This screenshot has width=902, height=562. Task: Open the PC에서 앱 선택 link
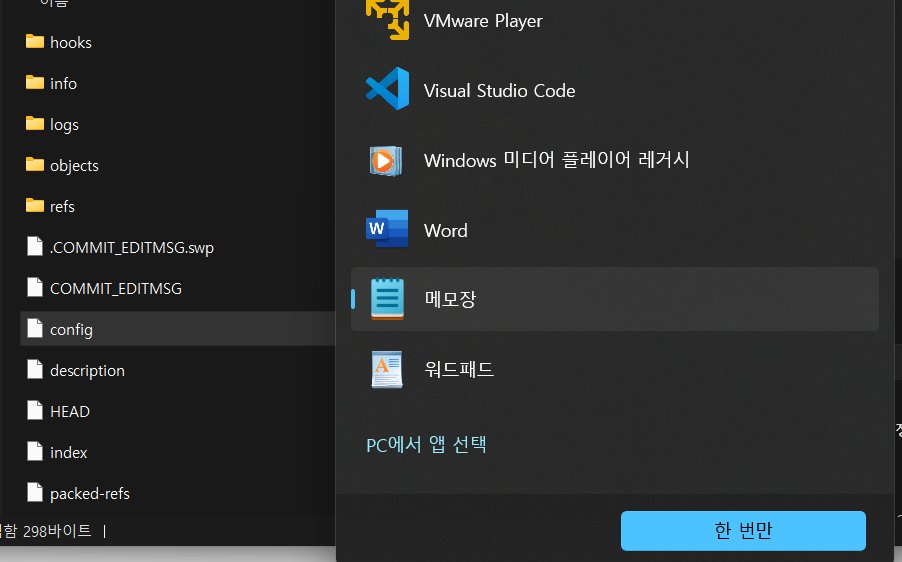pyautogui.click(x=426, y=445)
